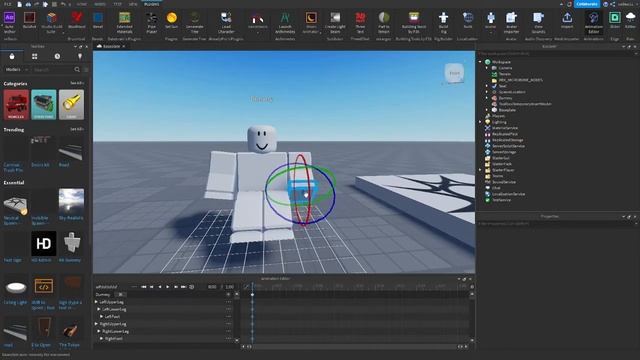This screenshot has width=640, height=360.
Task: Expand RightFoot track in Animation Editor
Action: click(101, 339)
